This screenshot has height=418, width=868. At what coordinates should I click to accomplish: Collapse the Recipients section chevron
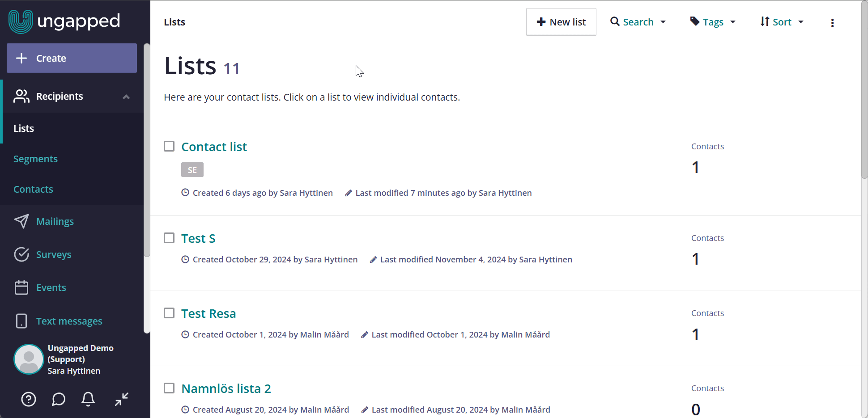(126, 97)
